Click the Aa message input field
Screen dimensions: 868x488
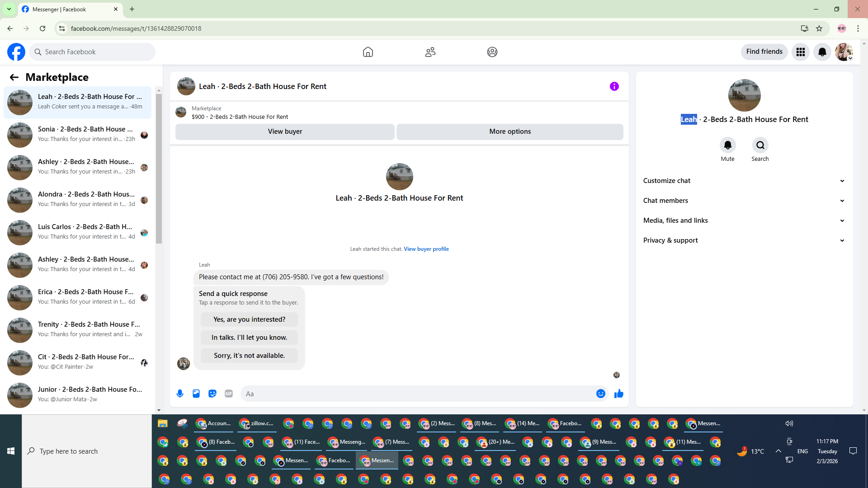[x=416, y=394]
